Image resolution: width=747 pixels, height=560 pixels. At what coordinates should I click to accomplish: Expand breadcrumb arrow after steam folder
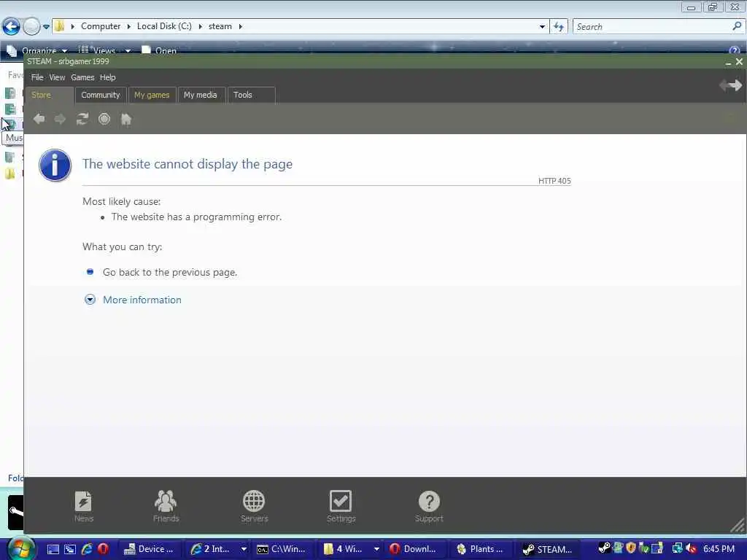pos(241,27)
